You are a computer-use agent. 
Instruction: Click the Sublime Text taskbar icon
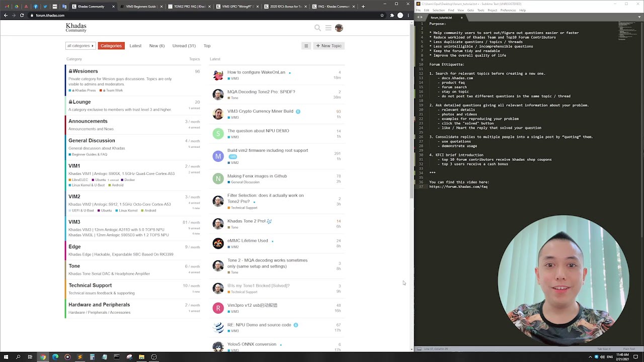tap(80, 357)
